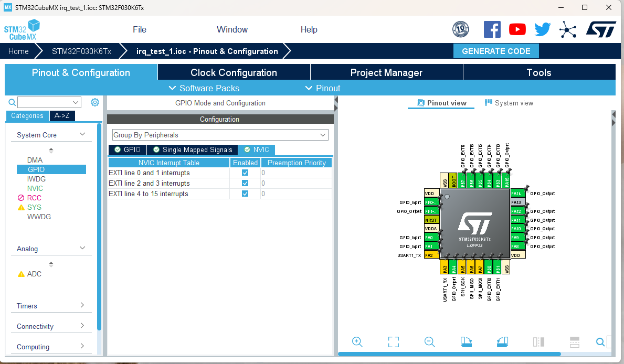
Task: Rotate the chip clockwise
Action: tap(466, 342)
